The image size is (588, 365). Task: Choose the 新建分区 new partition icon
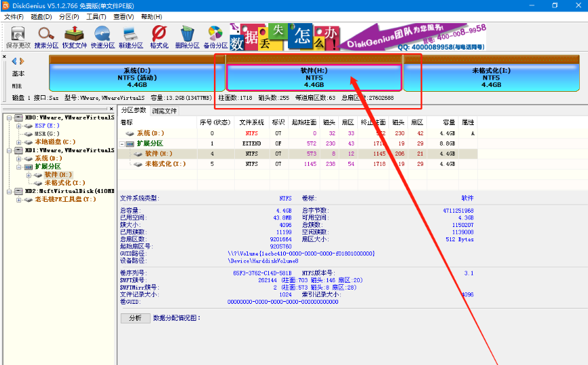tap(130, 37)
